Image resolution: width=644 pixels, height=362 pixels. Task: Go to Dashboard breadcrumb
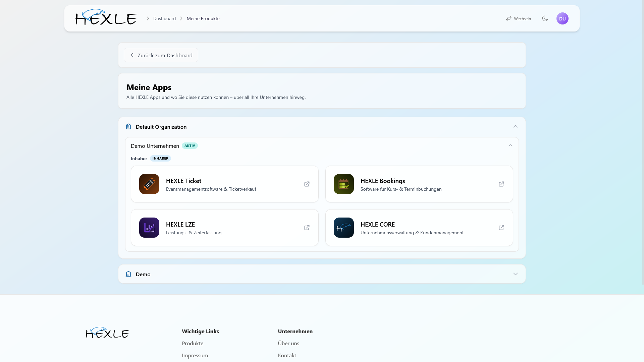[x=164, y=18]
